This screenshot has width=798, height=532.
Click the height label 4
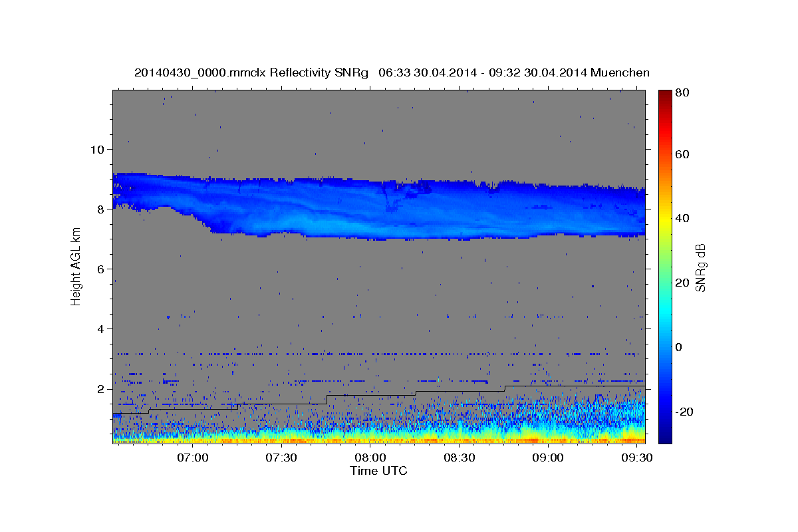click(101, 329)
